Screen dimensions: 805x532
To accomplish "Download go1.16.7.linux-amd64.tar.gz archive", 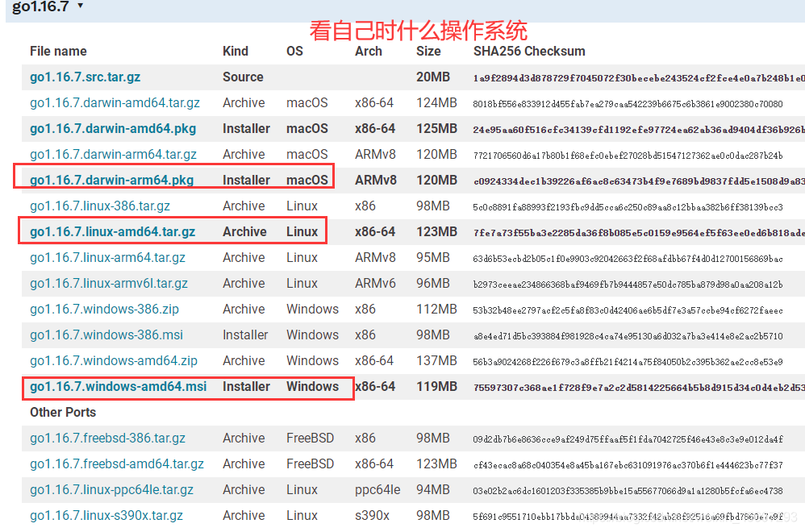I will tap(112, 231).
